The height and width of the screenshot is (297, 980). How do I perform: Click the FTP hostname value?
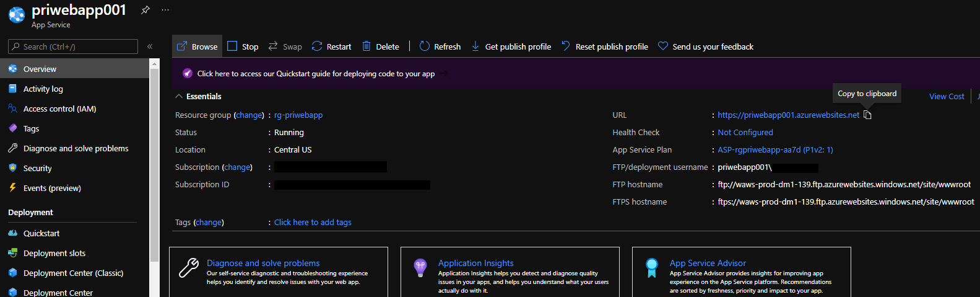click(844, 184)
